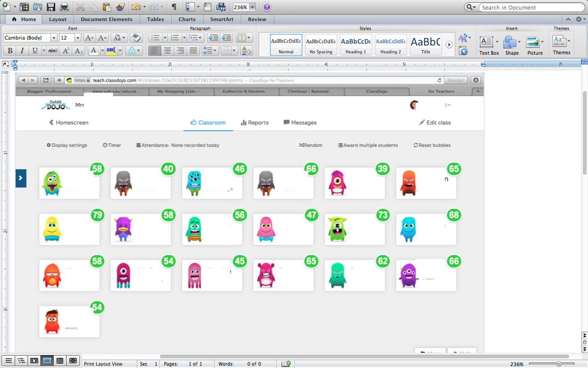588x368 pixels.
Task: Switch to the Review tab
Action: [257, 19]
